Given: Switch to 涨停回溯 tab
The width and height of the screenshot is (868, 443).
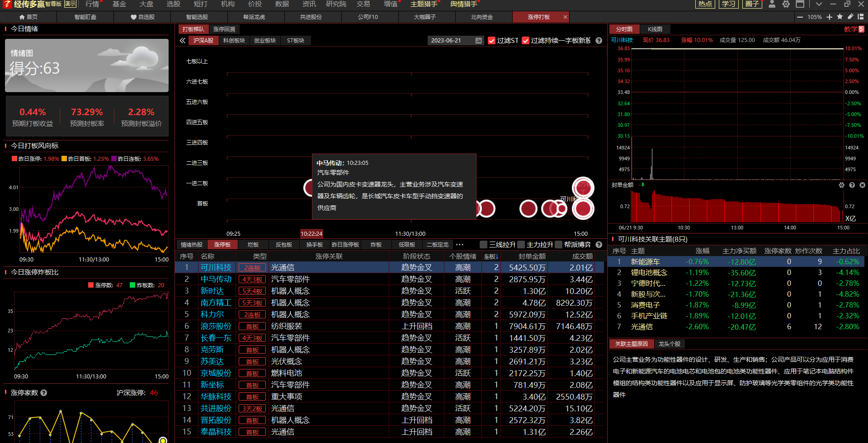Looking at the screenshot, I should pyautogui.click(x=224, y=29).
